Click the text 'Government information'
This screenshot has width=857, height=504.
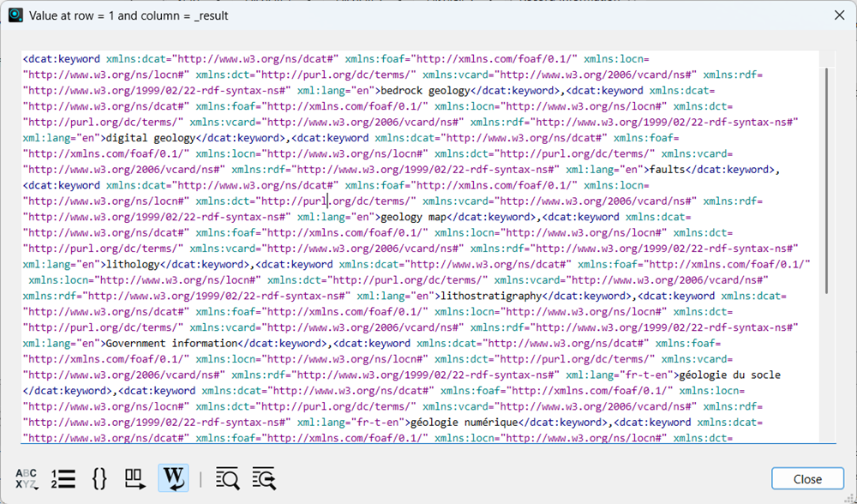coord(171,344)
